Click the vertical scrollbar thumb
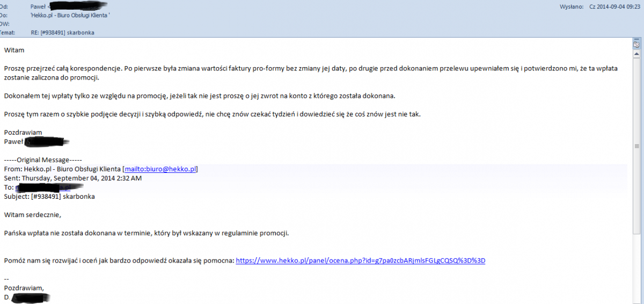644x304 pixels. coord(636,145)
